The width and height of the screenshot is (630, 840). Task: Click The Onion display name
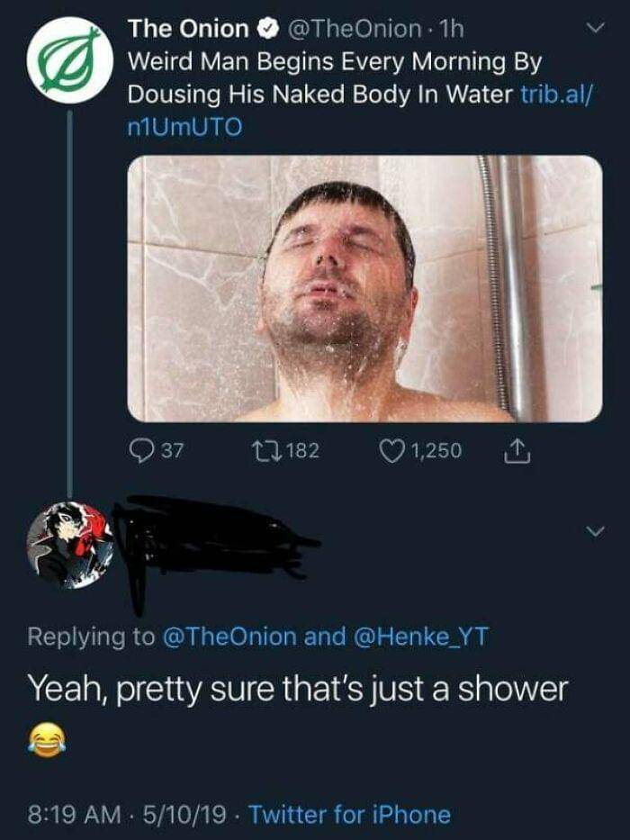189,30
